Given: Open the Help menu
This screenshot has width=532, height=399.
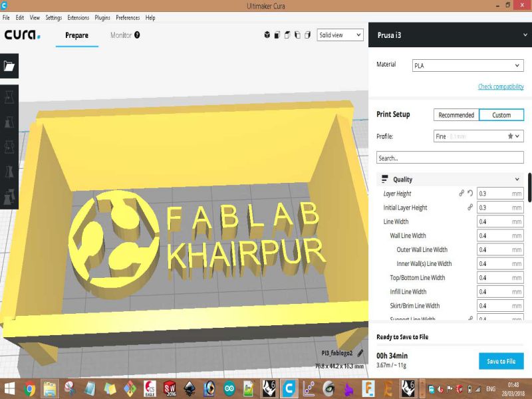Looking at the screenshot, I should coord(150,18).
